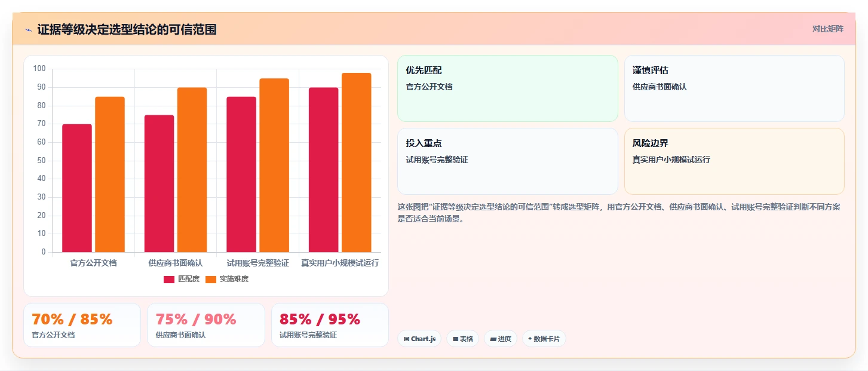Click the 对比矩阵 label in header
The height and width of the screenshot is (371, 868).
[827, 29]
